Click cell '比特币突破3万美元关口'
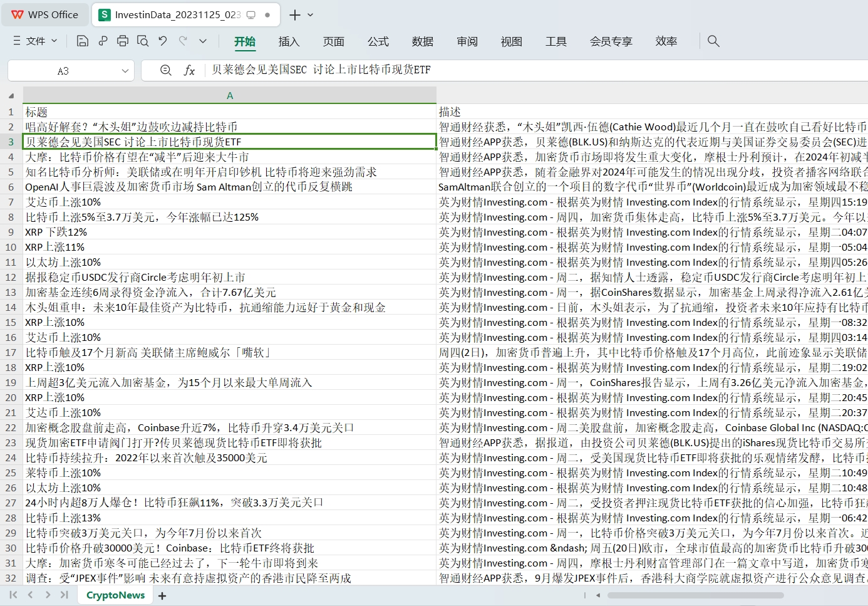This screenshot has height=606, width=868. [229, 533]
